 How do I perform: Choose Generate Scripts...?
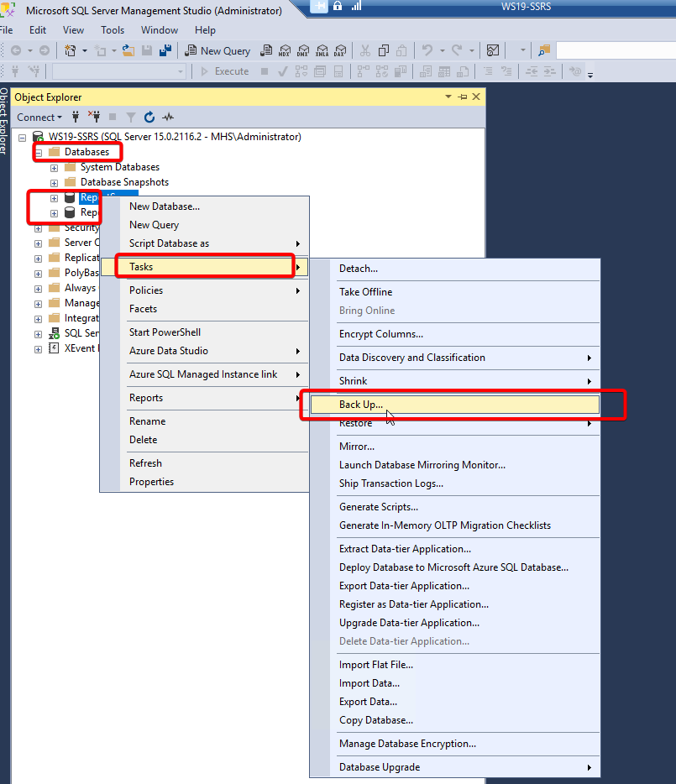pos(455,506)
